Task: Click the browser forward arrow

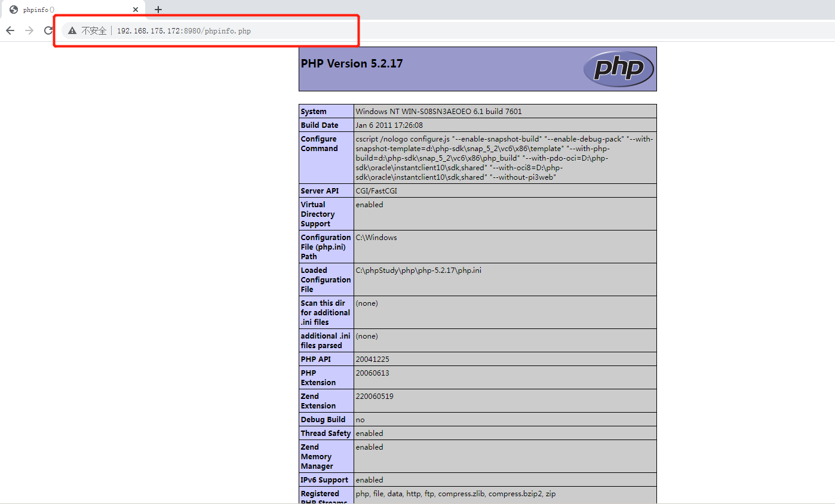Action: 29,30
